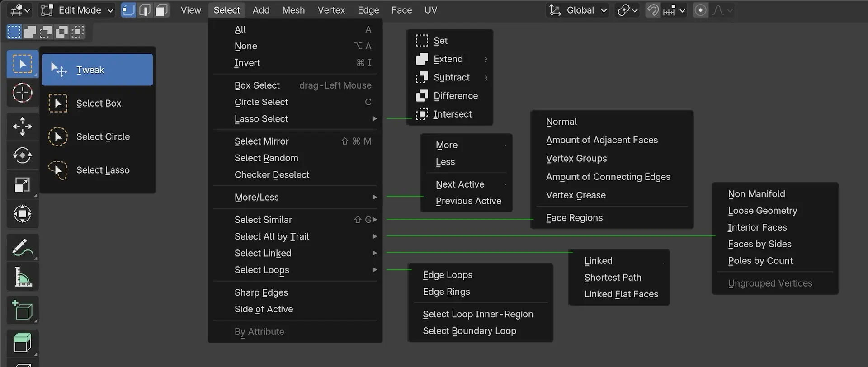
Task: Choose the Scale tool
Action: 22,185
